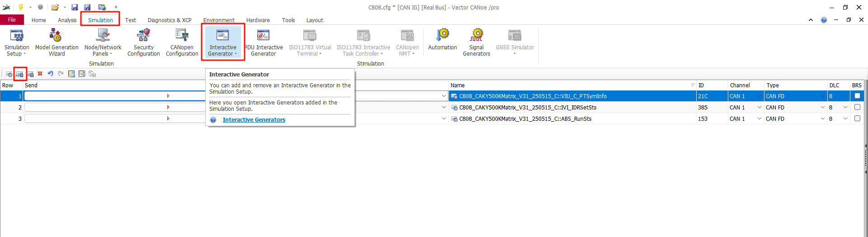Expand DLC dropdown for VIU_C_PTSymInfo row
This screenshot has width=868, height=237.
845,96
